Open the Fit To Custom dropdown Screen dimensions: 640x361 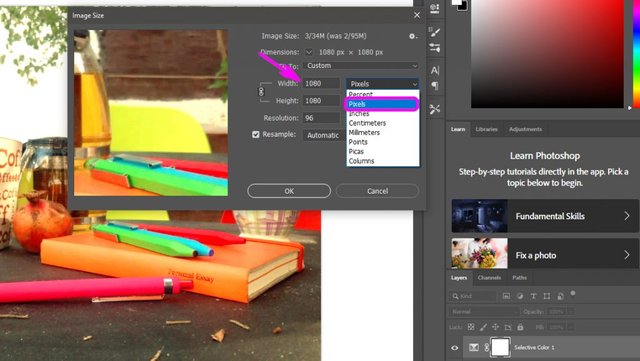(361, 66)
